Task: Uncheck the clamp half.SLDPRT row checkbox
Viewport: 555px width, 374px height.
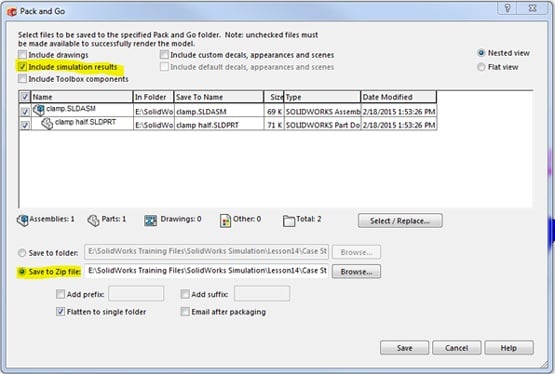Action: click(x=25, y=125)
